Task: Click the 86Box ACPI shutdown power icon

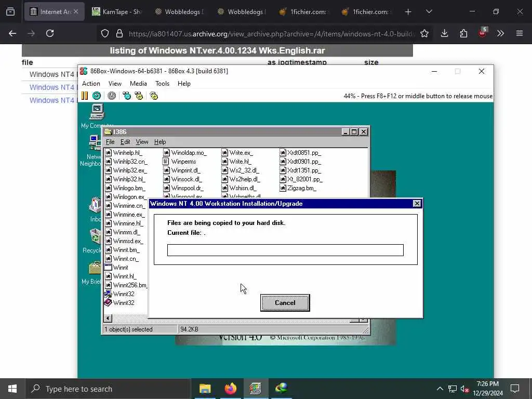Action: pyautogui.click(x=112, y=96)
